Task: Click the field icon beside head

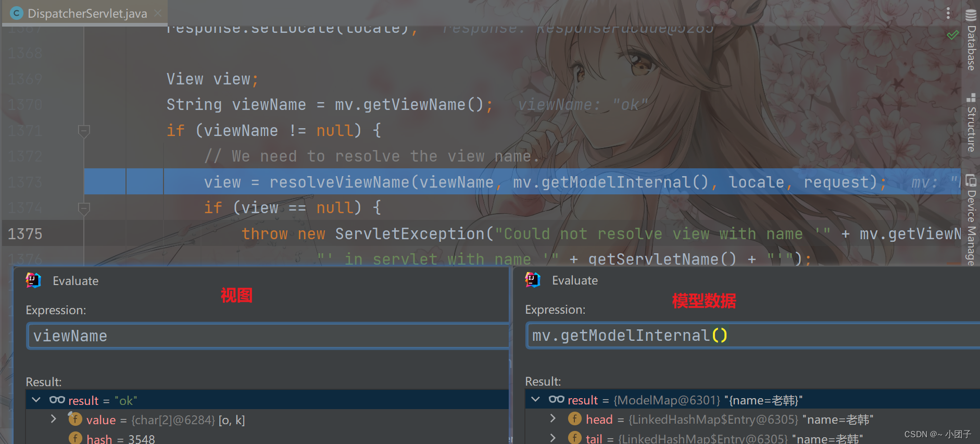Action: (575, 418)
